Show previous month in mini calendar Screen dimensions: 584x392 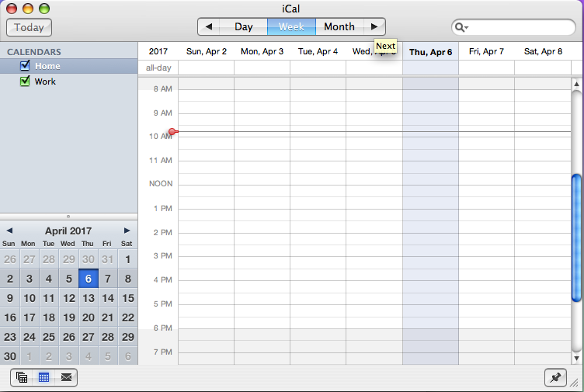[9, 231]
